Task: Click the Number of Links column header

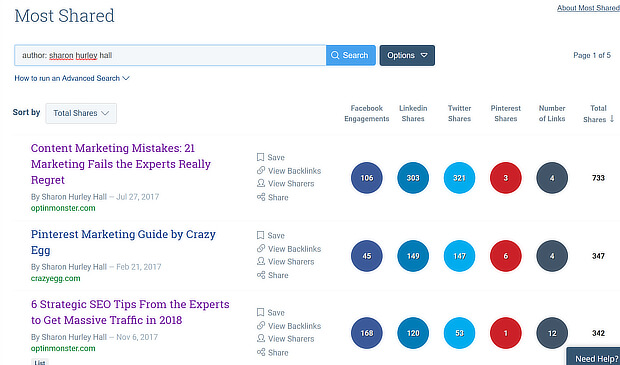Action: click(x=552, y=113)
